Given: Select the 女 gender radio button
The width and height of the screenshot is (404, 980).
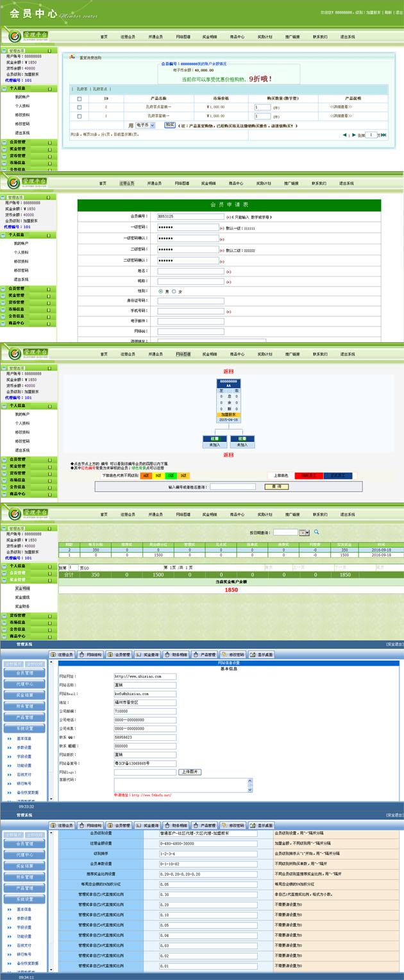Looking at the screenshot, I should tap(173, 291).
